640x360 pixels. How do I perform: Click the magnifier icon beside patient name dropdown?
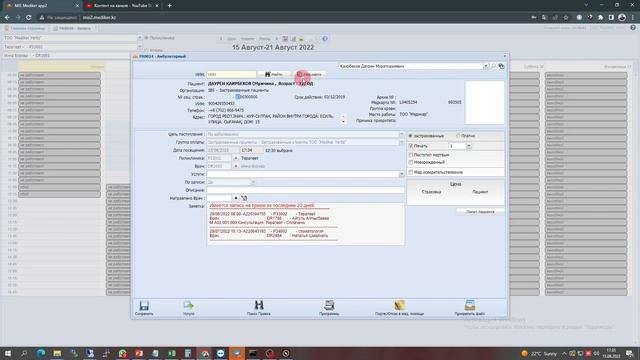click(x=493, y=66)
